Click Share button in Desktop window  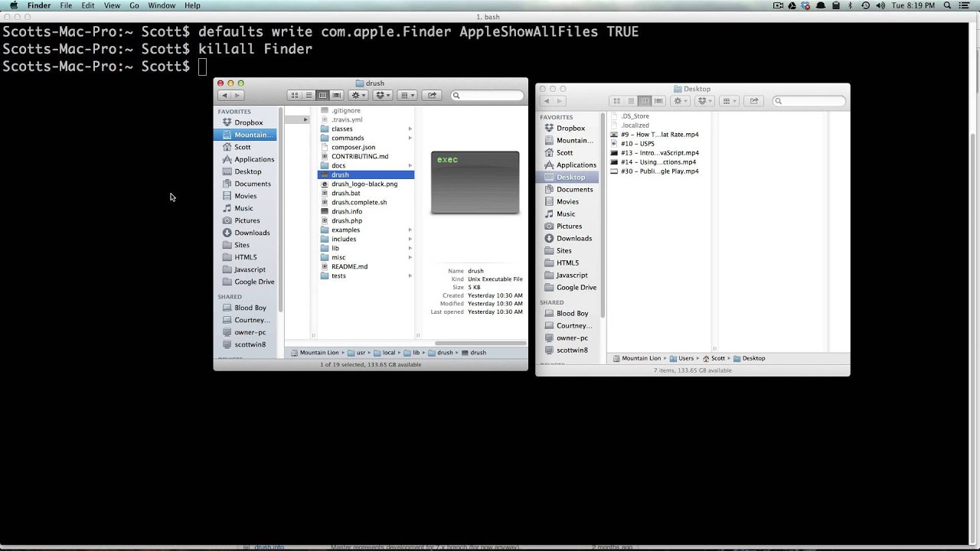(x=754, y=101)
